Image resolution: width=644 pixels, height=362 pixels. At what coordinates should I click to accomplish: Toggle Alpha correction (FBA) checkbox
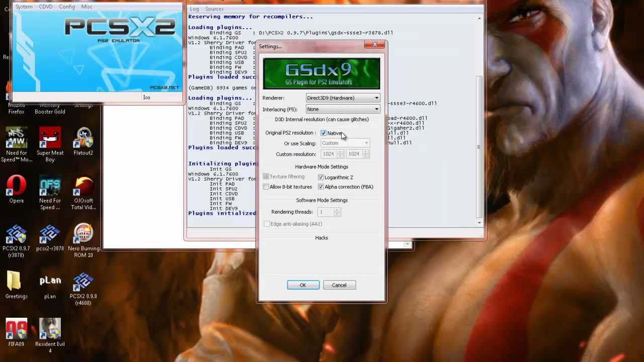tap(321, 187)
